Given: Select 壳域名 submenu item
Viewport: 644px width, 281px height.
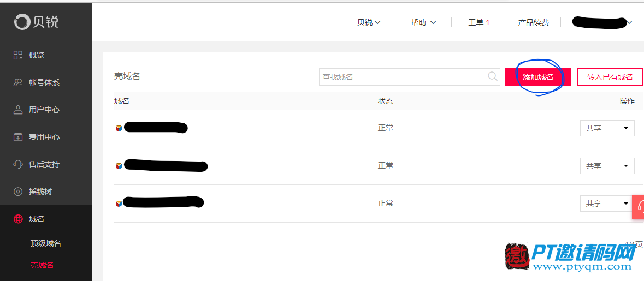Looking at the screenshot, I should (x=42, y=265).
